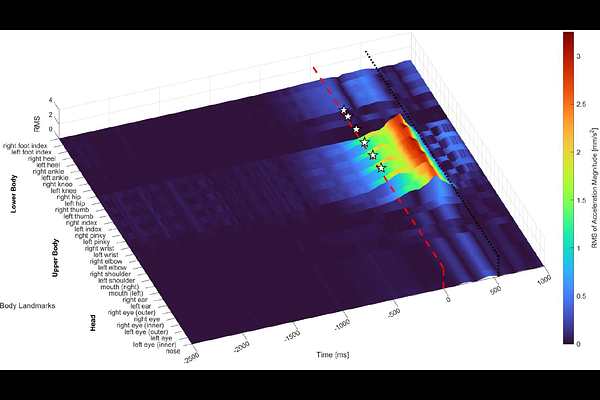Select the '-1500' time tick label

pos(292,335)
